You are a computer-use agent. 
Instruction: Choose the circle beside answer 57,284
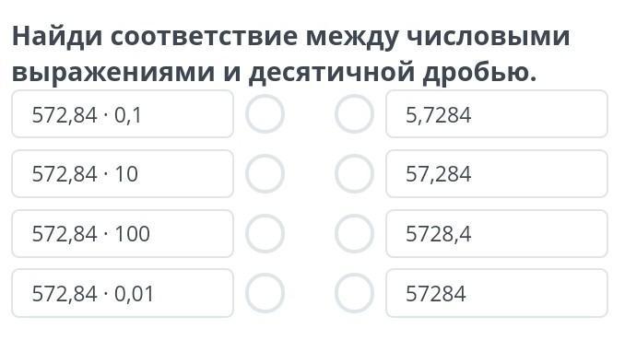[354, 173]
